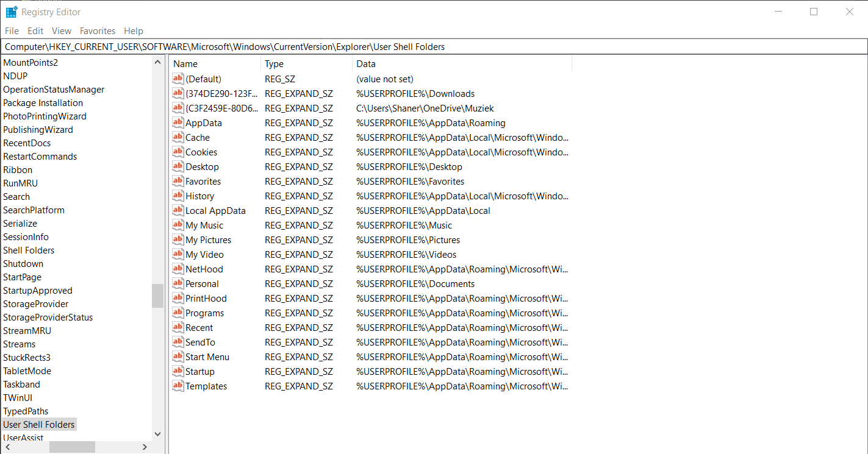
Task: Click the string icon beside PrintHood
Action: [x=178, y=298]
